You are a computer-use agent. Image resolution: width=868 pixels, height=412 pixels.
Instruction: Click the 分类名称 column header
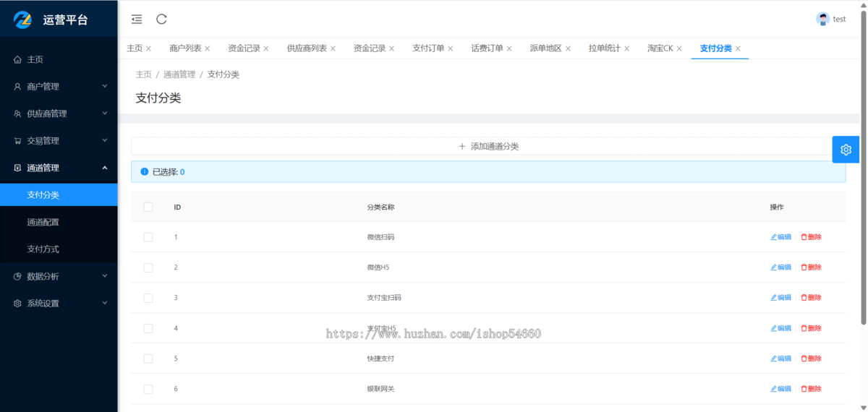point(380,207)
